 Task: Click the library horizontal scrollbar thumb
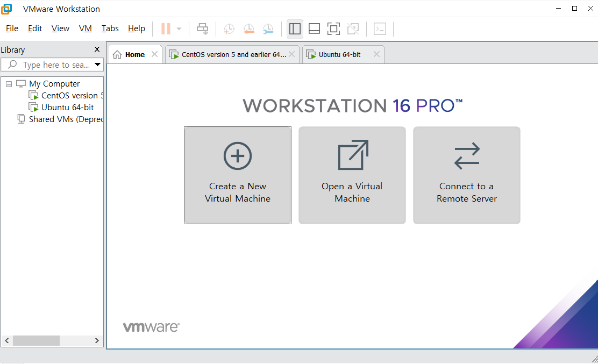(x=36, y=340)
